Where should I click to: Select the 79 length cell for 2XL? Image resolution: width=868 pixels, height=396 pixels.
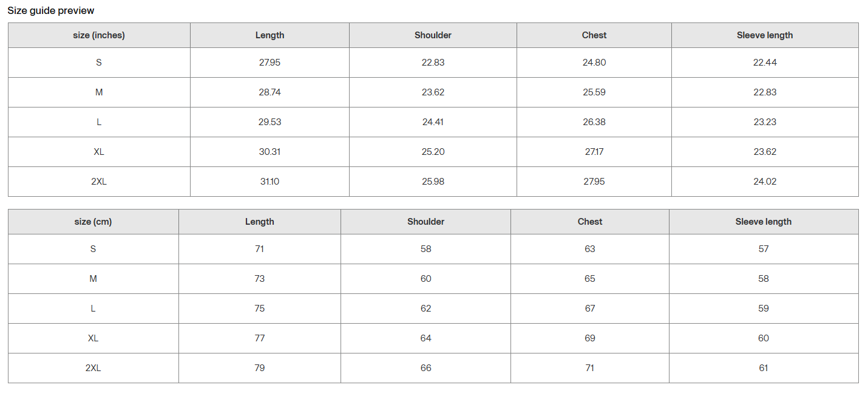point(260,368)
